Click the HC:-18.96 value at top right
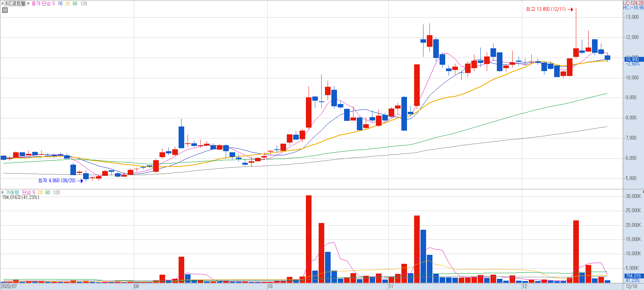Screen dimensions: 644x290 click(x=633, y=7)
